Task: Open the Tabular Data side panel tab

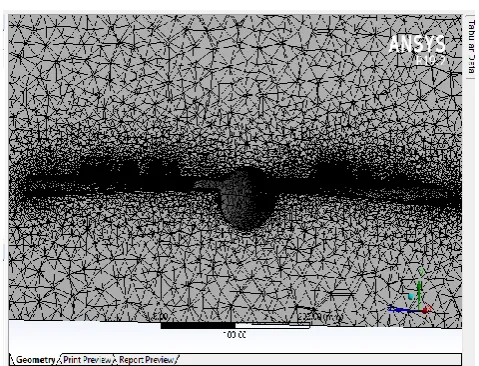Action: (471, 46)
